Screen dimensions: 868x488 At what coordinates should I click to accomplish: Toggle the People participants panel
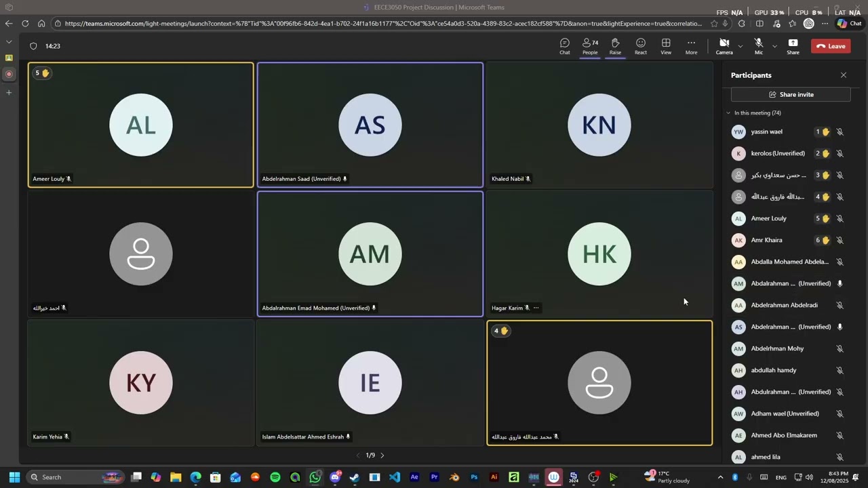pos(590,46)
